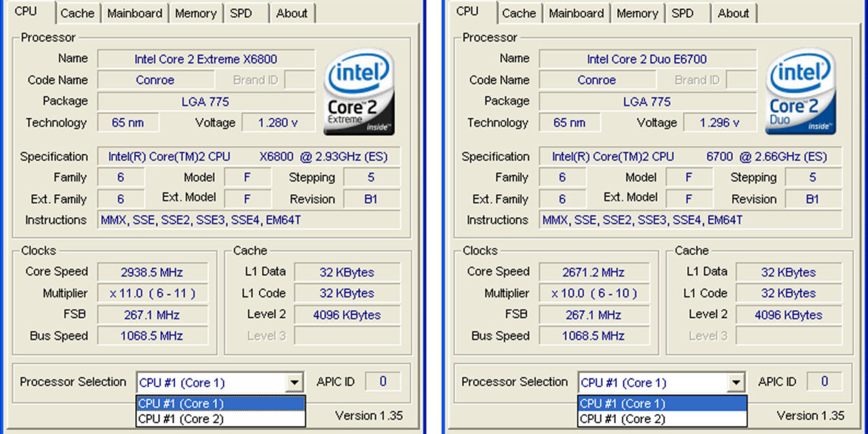Click the Name field Intel Core 2 Extreme X6800

(x=206, y=59)
